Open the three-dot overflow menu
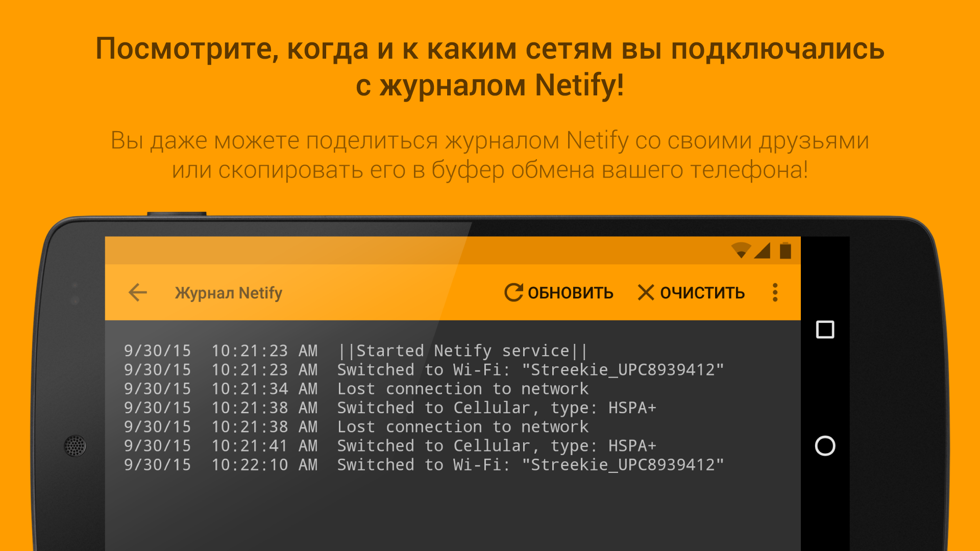Image resolution: width=980 pixels, height=551 pixels. (775, 292)
